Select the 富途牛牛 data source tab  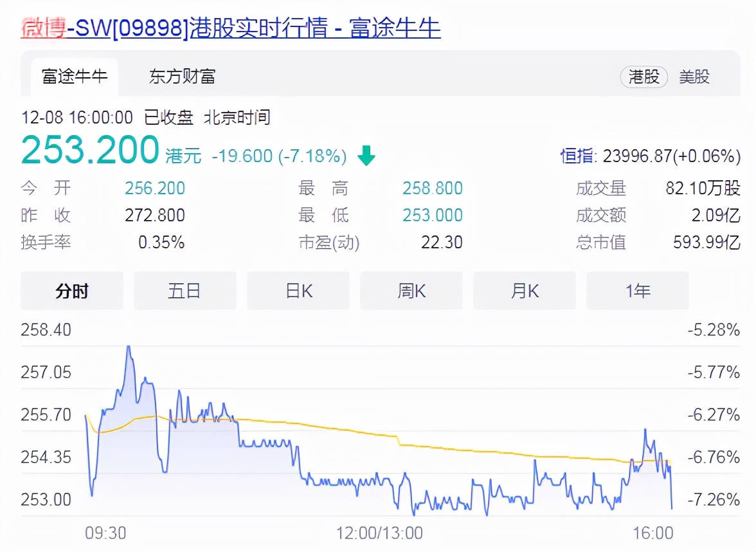click(x=74, y=75)
